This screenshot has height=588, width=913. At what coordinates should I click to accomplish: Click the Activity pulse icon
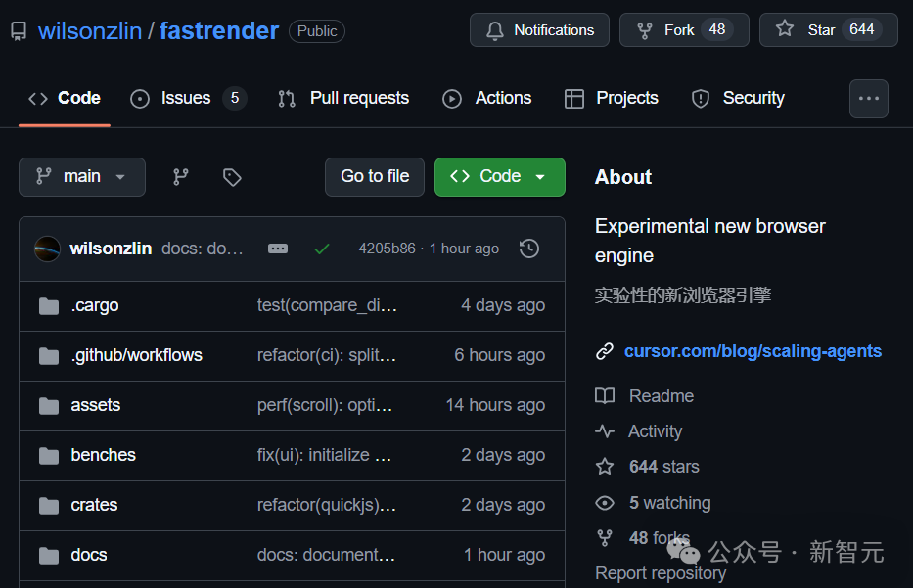(x=605, y=431)
